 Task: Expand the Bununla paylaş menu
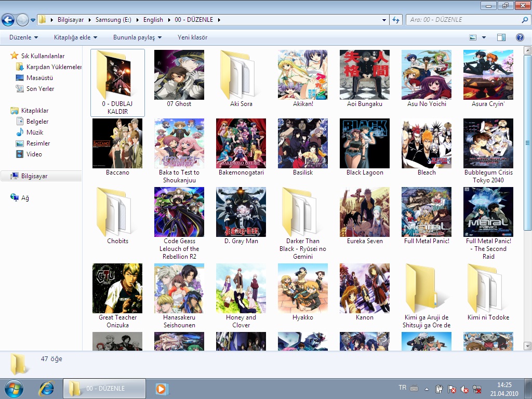(137, 37)
